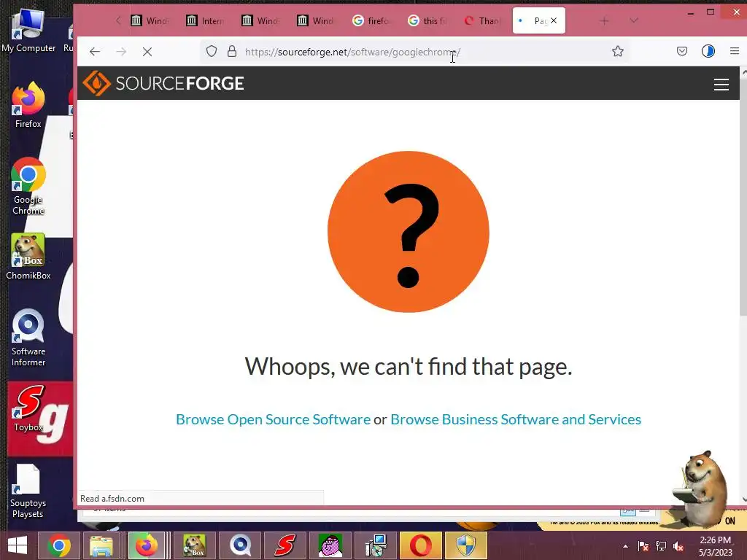This screenshot has width=747, height=560.
Task: Switch to the 'this fi' Google tab
Action: (x=427, y=20)
